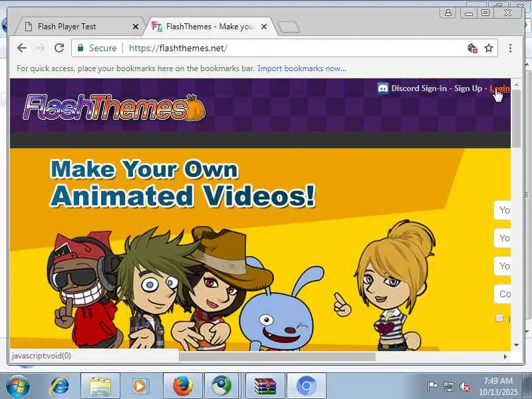Click the blocked plugin icon in address bar
Viewport: 532px width, 399px height.
[x=472, y=48]
